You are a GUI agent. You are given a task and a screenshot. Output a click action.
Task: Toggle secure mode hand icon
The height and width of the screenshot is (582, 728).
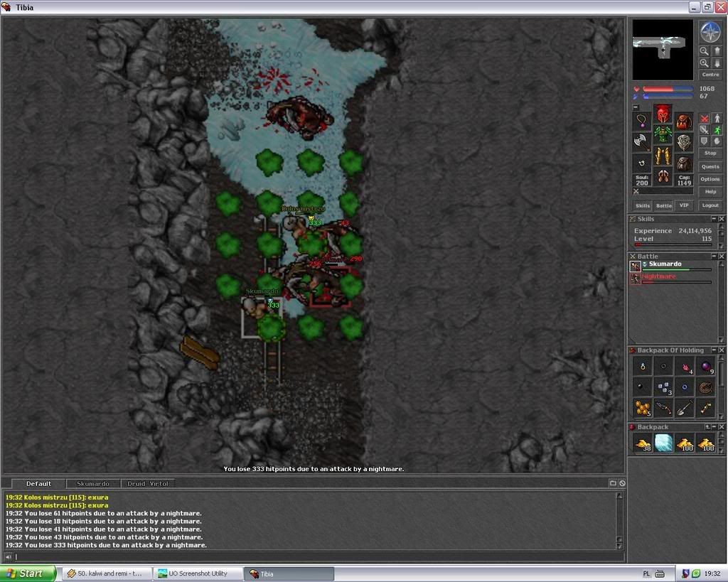[x=717, y=141]
